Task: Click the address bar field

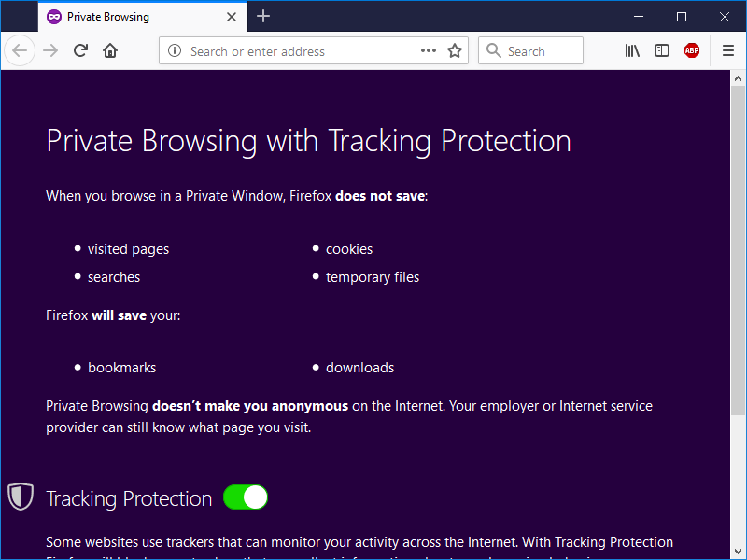Action: [x=299, y=51]
